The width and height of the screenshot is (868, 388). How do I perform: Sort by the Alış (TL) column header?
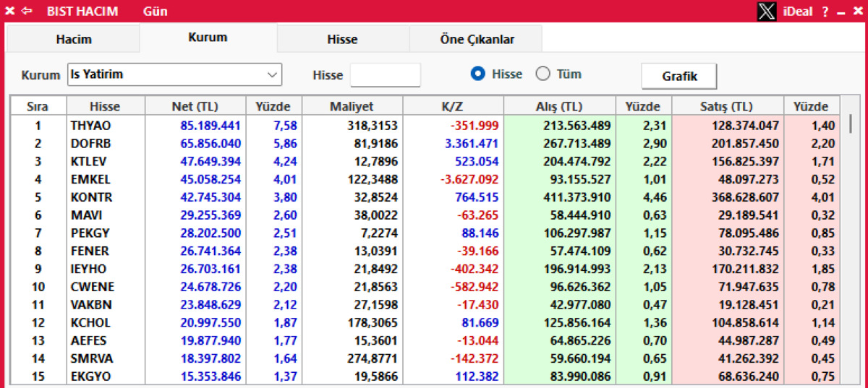[x=560, y=106]
